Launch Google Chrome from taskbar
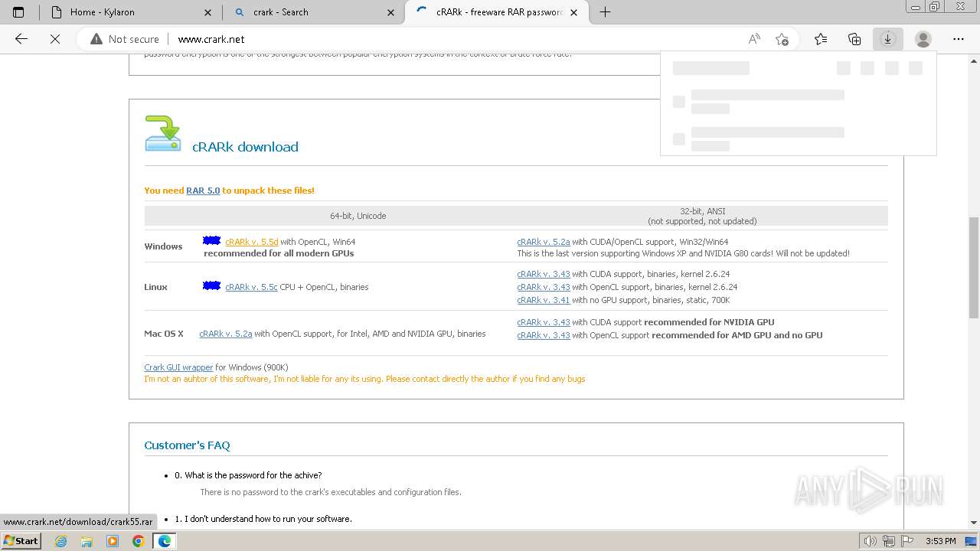 138,541
